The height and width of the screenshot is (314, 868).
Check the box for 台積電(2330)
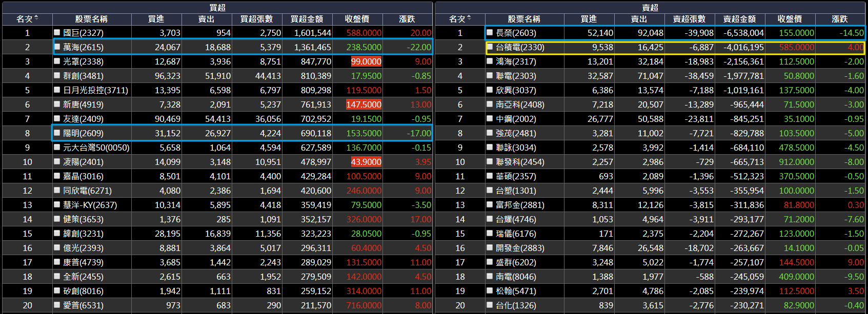[x=490, y=47]
